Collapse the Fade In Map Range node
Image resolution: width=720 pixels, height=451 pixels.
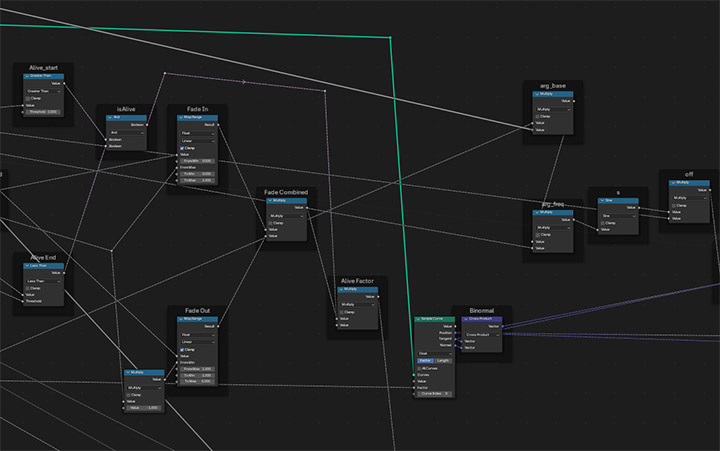[181, 117]
